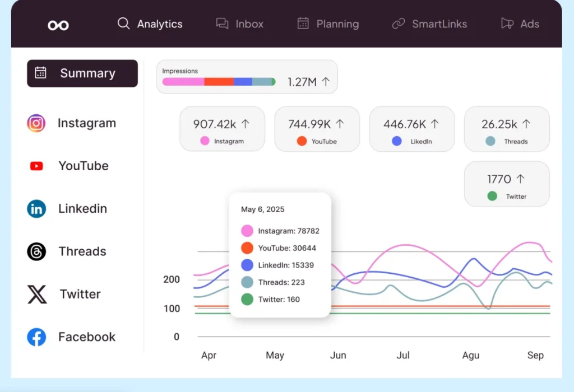Click the search icon beside Analytics
The image size is (574, 392).
(123, 24)
